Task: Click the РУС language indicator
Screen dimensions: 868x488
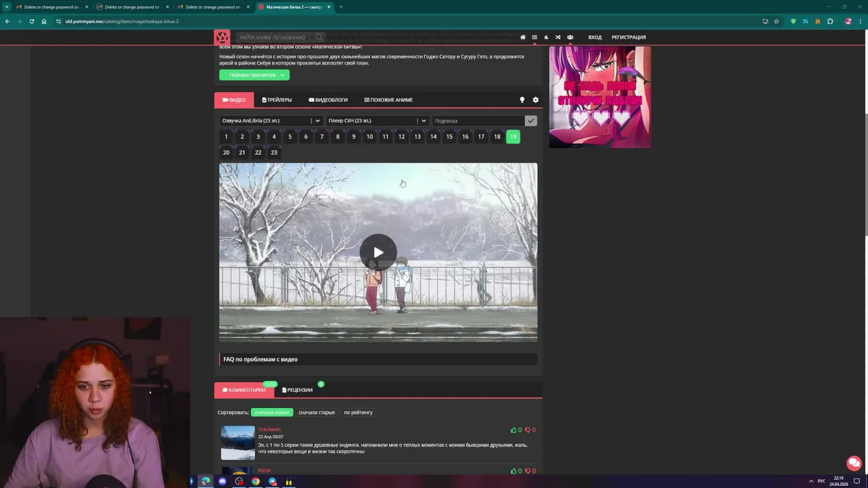Action: click(821, 481)
